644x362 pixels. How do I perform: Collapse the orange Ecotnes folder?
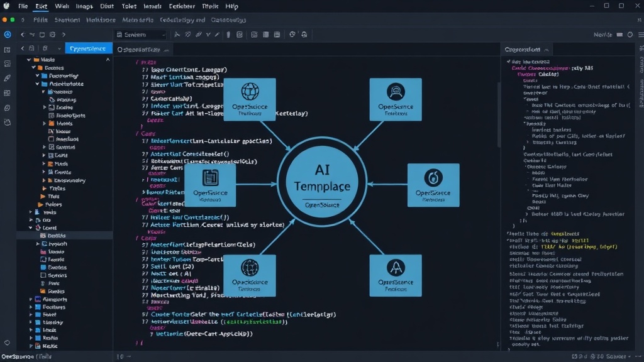click(34, 67)
